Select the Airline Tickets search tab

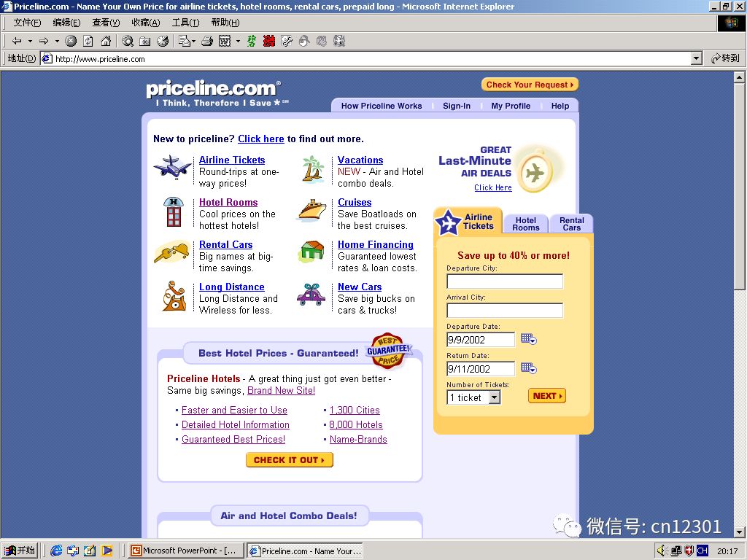[468, 222]
